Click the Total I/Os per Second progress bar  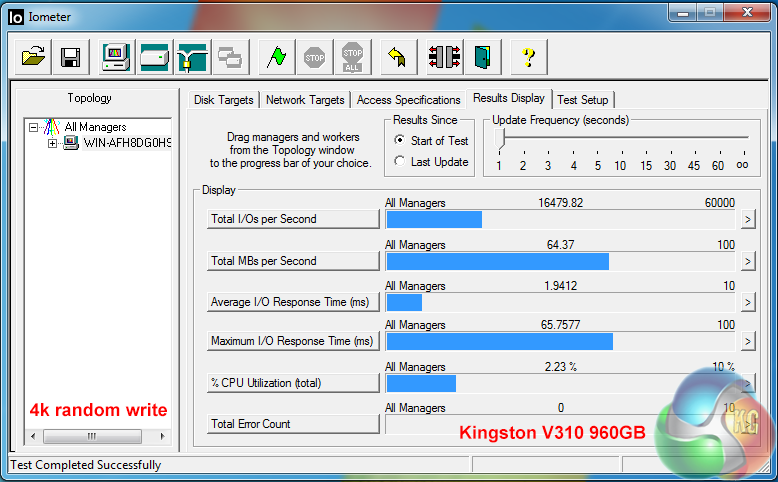click(560, 219)
